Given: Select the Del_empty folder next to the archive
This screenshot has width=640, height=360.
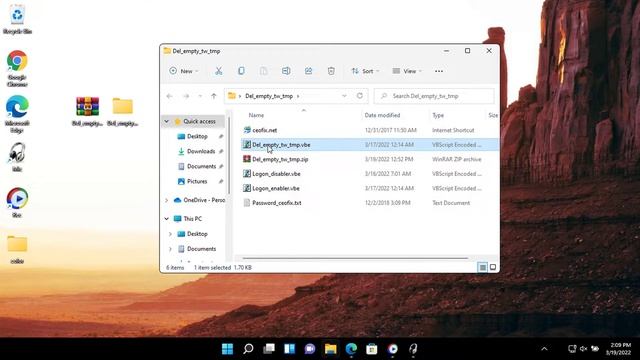Looking at the screenshot, I should click(x=122, y=111).
